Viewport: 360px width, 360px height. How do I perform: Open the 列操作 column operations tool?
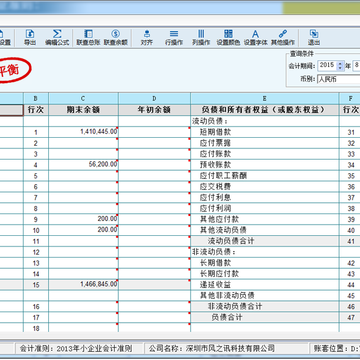point(201,38)
